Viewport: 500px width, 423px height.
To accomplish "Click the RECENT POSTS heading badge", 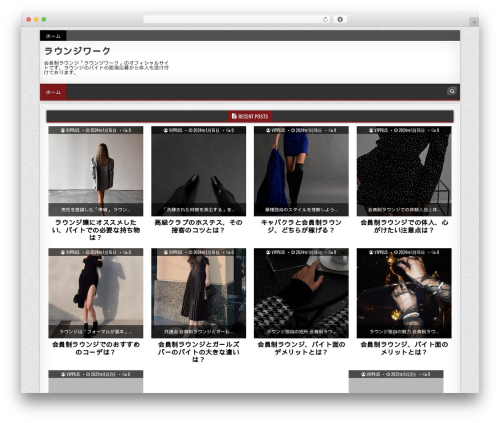I will click(x=250, y=116).
